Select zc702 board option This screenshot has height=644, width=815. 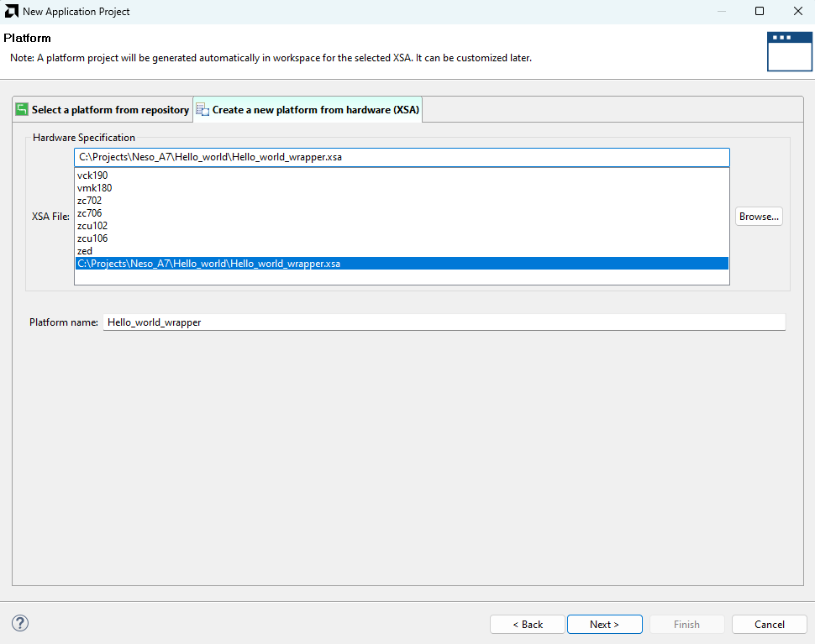[x=90, y=201]
